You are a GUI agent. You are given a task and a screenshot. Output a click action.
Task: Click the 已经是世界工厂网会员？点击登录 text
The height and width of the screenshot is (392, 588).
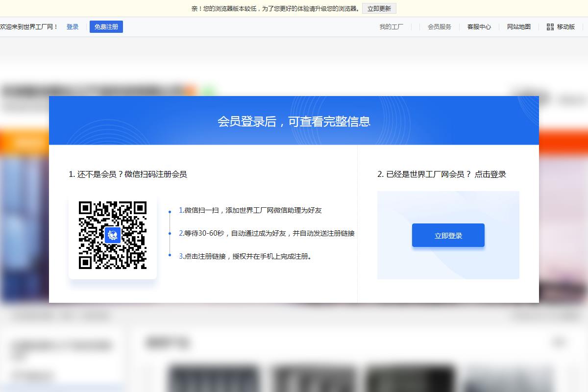coord(442,174)
